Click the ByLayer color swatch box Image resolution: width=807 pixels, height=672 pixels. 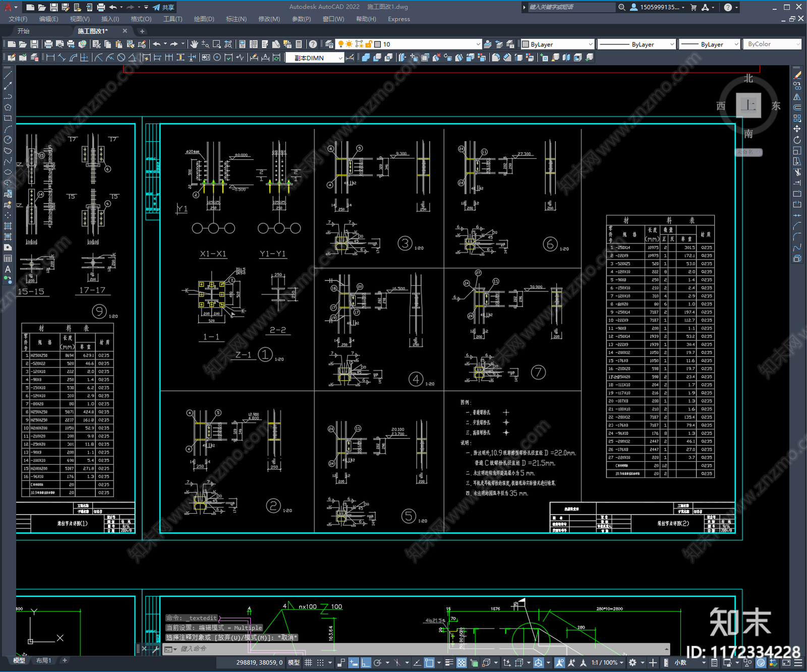525,44
